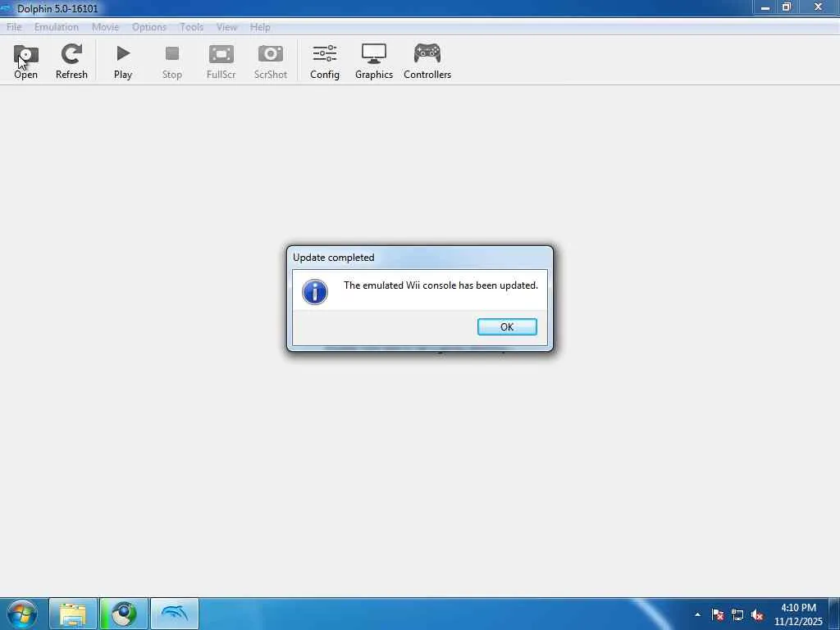Click the Dolphin emulator taskbar icon

tap(175, 614)
